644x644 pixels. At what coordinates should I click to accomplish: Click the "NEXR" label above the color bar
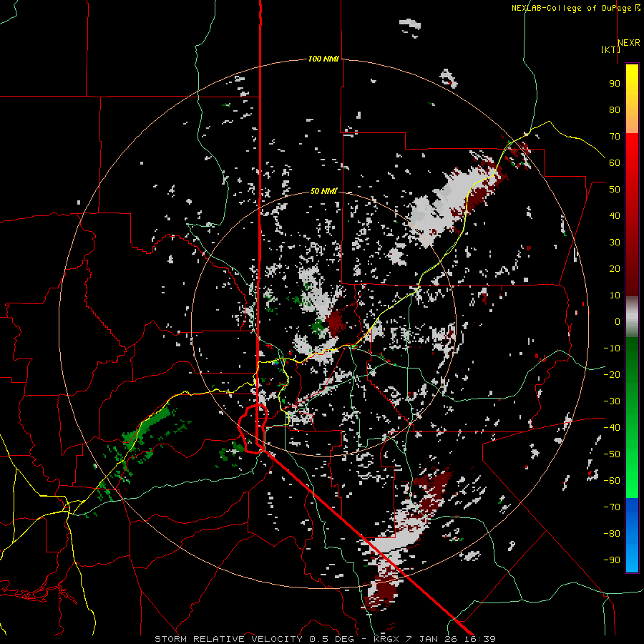pyautogui.click(x=629, y=43)
